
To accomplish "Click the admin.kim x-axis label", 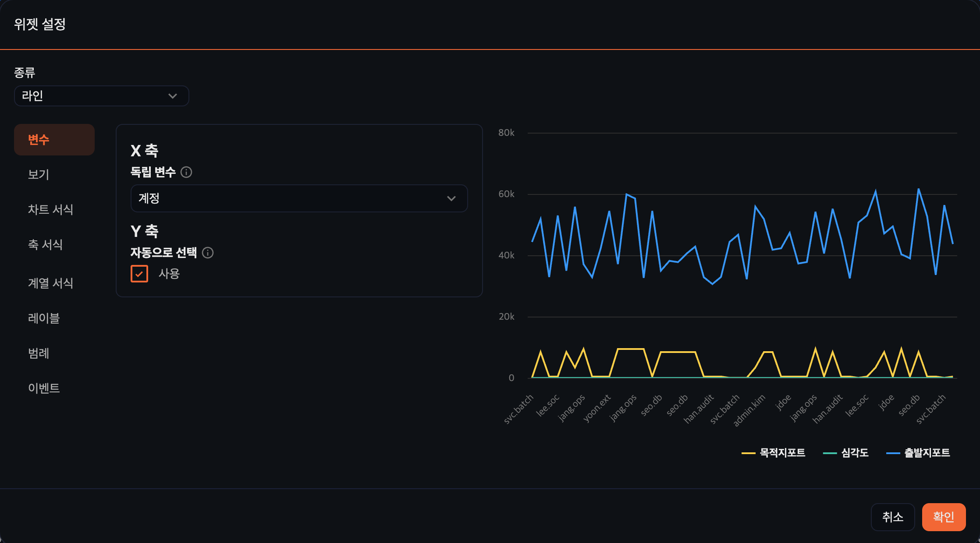I will (x=749, y=410).
